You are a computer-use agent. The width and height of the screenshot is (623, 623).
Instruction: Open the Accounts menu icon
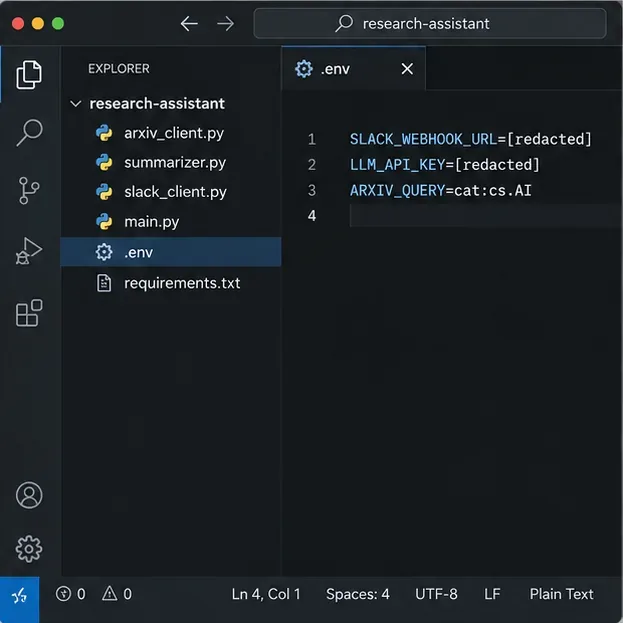pyautogui.click(x=29, y=495)
